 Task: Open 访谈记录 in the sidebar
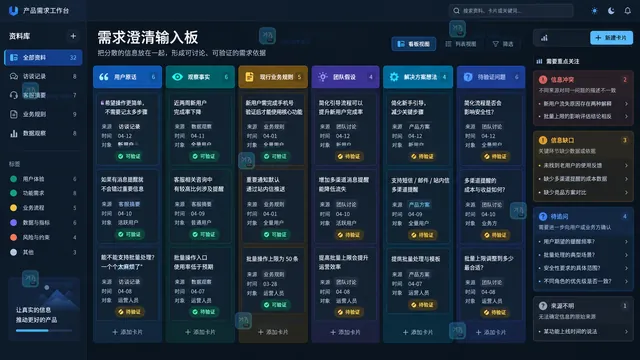[43, 76]
